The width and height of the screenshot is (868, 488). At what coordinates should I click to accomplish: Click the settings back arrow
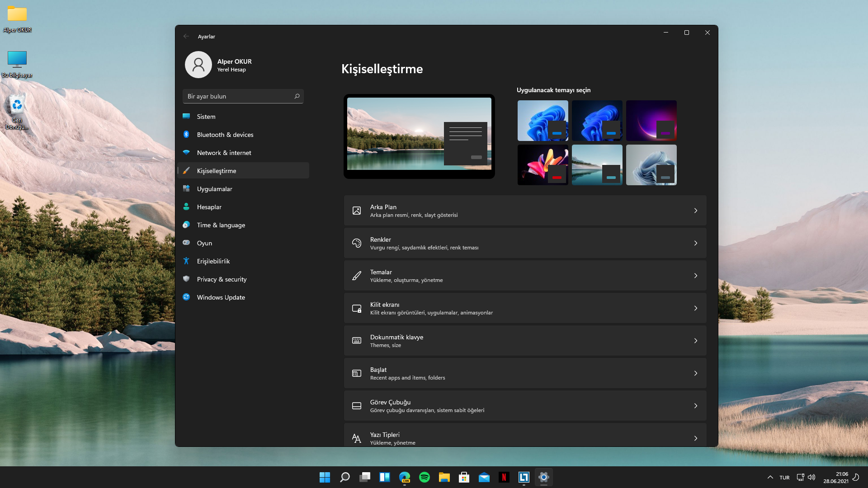186,36
